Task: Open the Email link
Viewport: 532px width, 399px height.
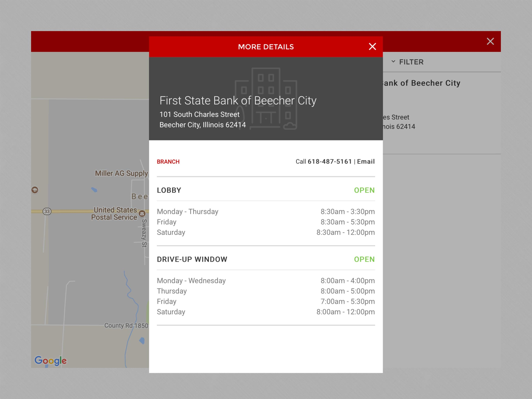Action: [366, 162]
